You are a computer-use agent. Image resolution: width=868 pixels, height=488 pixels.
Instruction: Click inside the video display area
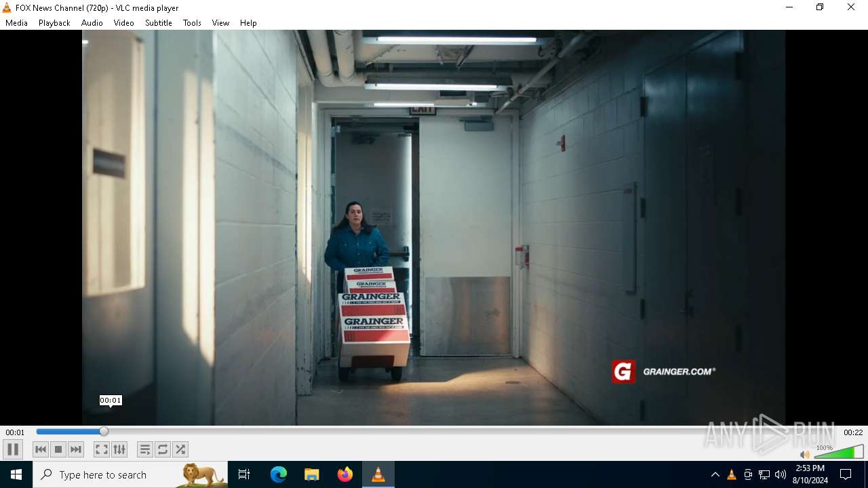click(x=434, y=228)
